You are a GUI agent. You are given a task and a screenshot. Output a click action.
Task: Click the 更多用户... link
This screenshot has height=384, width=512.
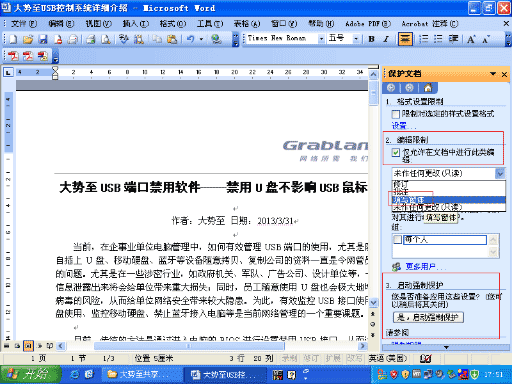(x=425, y=266)
